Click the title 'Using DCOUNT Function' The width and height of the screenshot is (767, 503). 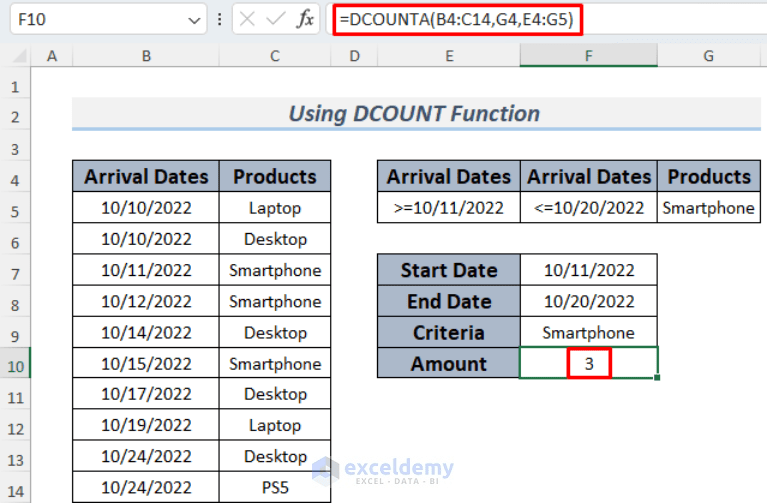pyautogui.click(x=414, y=114)
